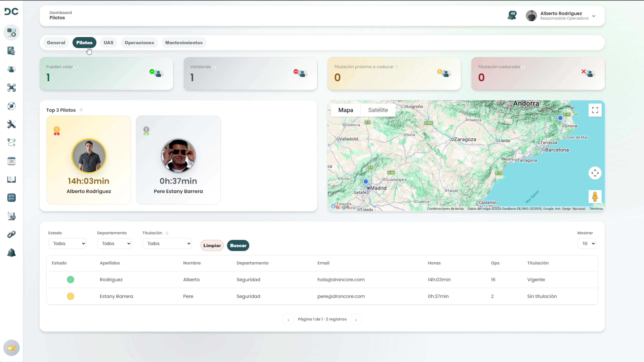Click the email pere@droncore.com

(x=341, y=296)
